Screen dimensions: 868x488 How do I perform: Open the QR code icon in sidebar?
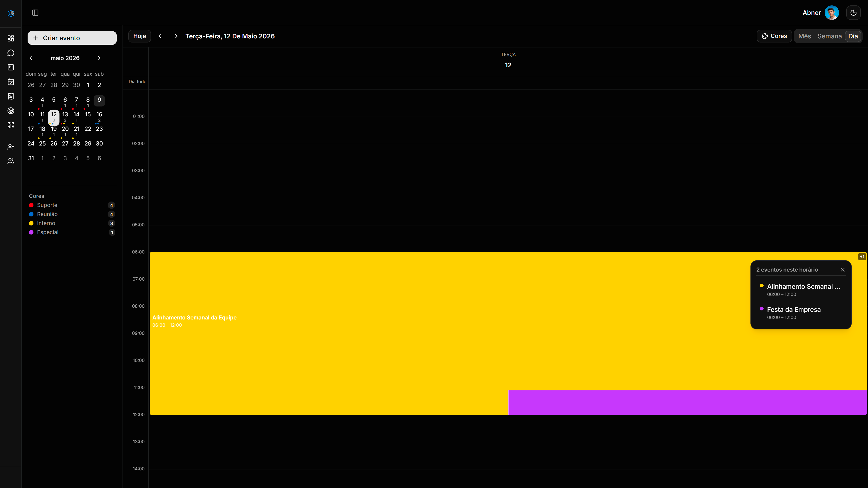[x=11, y=125]
